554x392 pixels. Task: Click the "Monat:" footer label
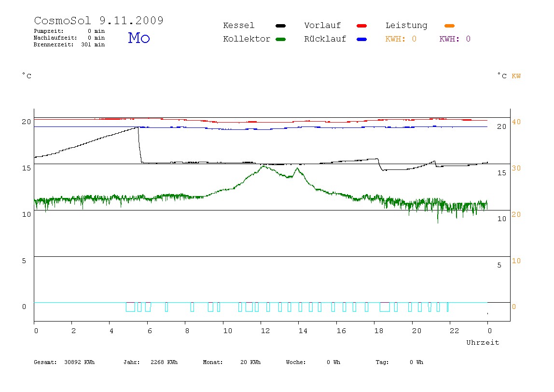(213, 362)
